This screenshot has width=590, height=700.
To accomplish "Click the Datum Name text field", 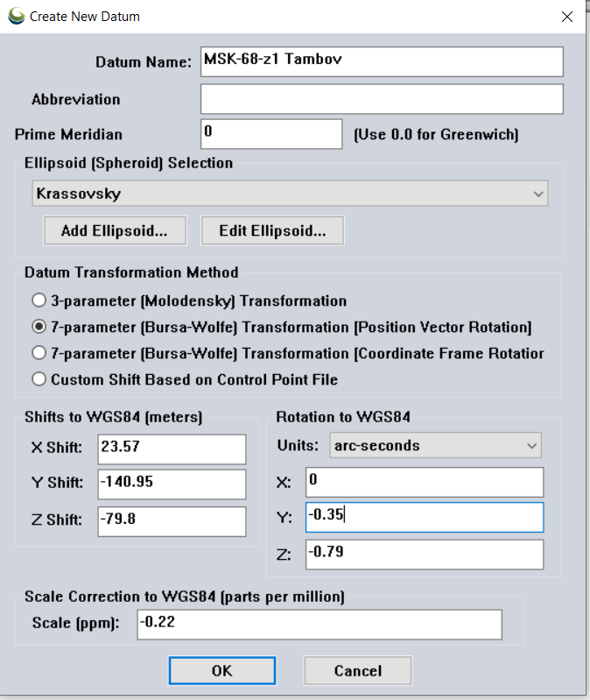I will 382,61.
